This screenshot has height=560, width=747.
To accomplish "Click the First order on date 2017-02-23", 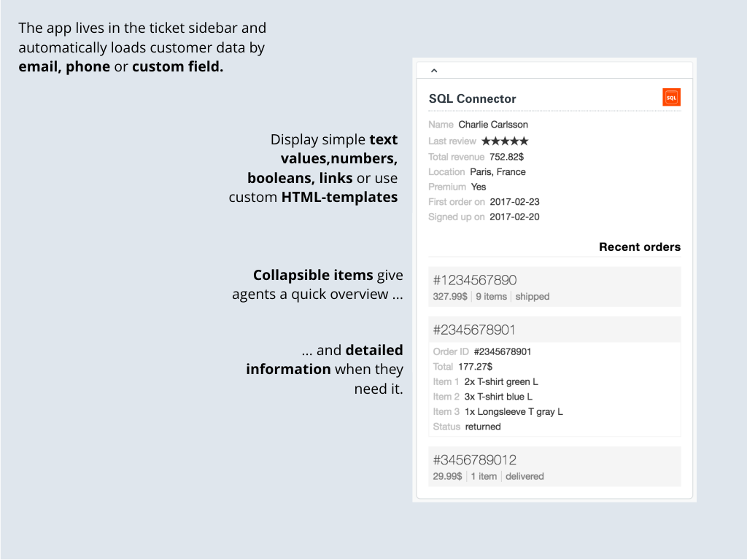I will 516,202.
